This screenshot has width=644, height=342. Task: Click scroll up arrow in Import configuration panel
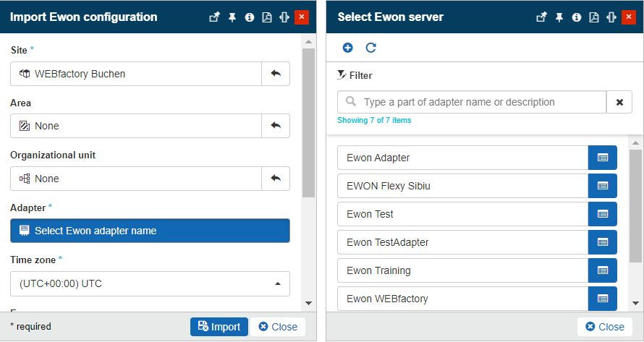[x=308, y=42]
